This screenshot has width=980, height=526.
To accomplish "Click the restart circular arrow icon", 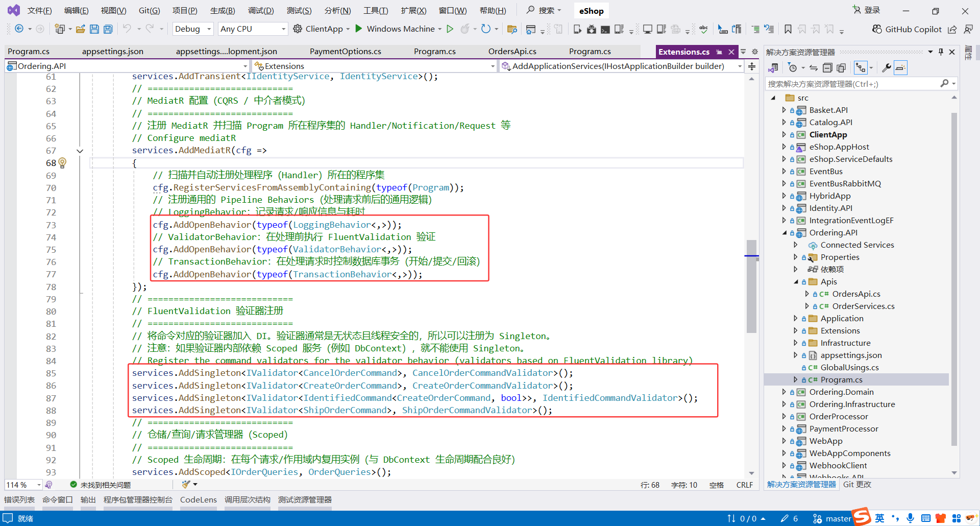I will 486,29.
